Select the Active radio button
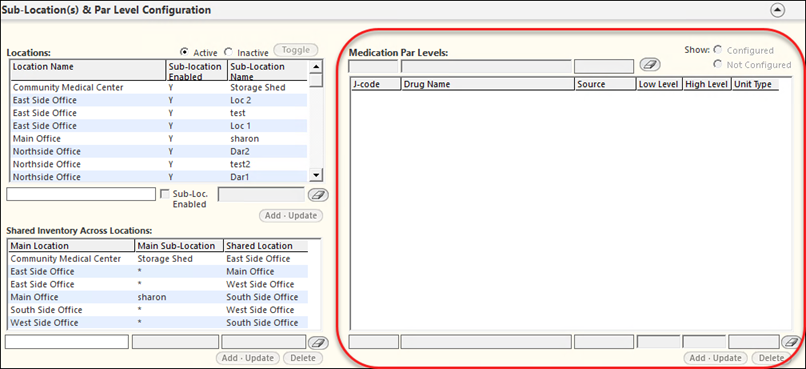Image resolution: width=806 pixels, height=369 pixels. [x=184, y=52]
